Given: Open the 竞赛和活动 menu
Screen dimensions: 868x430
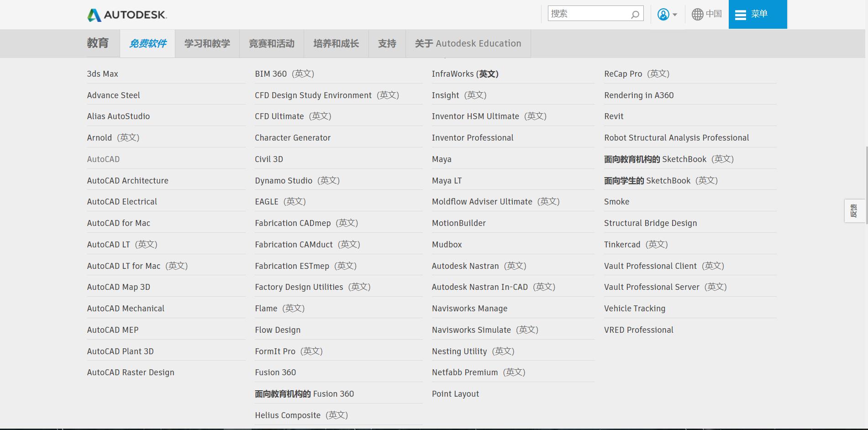Looking at the screenshot, I should pyautogui.click(x=271, y=43).
